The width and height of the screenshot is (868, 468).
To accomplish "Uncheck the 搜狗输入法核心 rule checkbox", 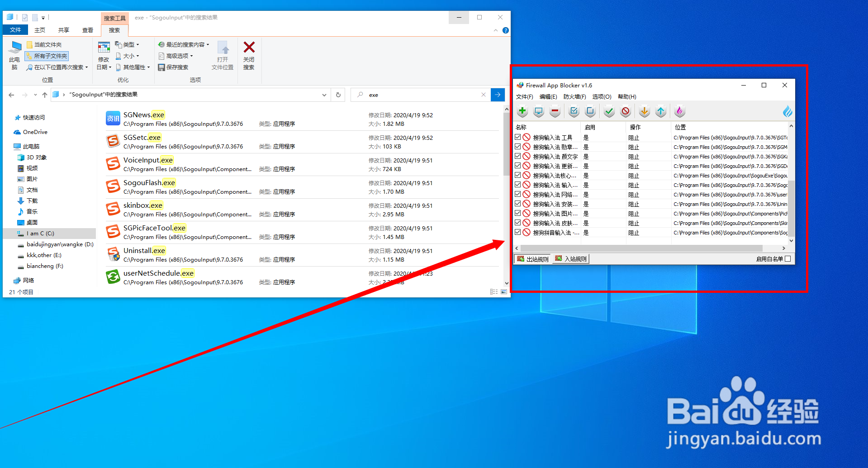I will pos(518,175).
